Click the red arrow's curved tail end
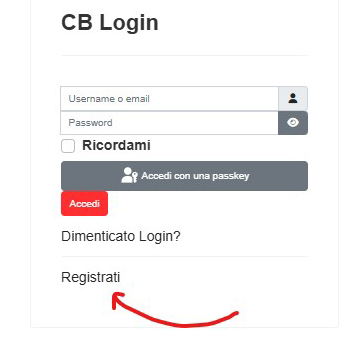The image size is (360, 360). point(236,313)
